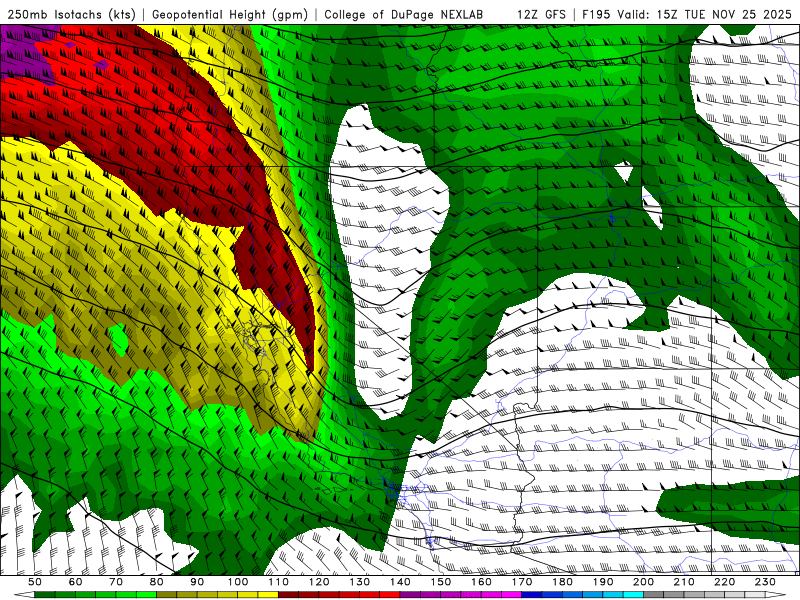
Task: Click the bright magenta swatch just before 170
Action: [x=511, y=594]
